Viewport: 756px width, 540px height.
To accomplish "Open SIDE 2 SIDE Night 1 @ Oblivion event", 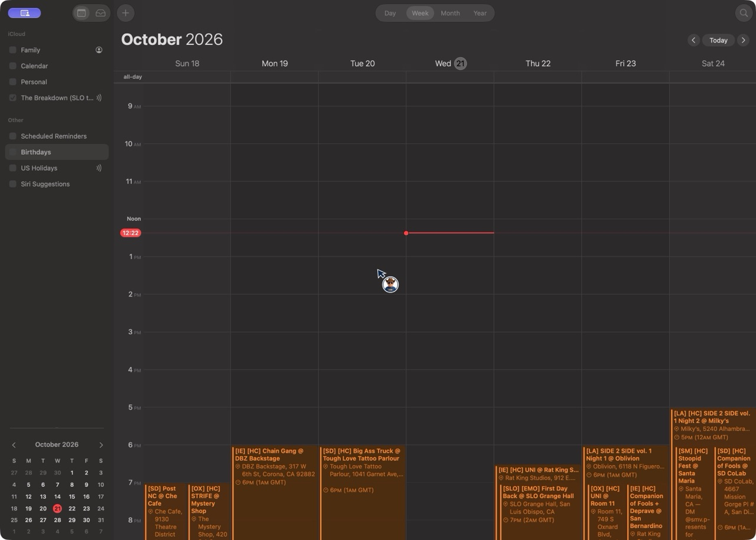I will 625,464.
